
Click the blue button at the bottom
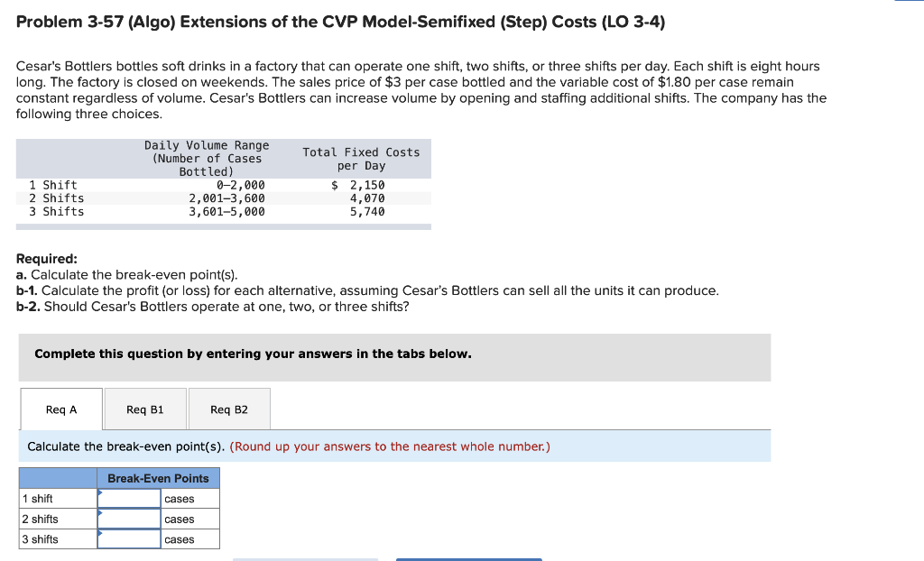pos(468,558)
